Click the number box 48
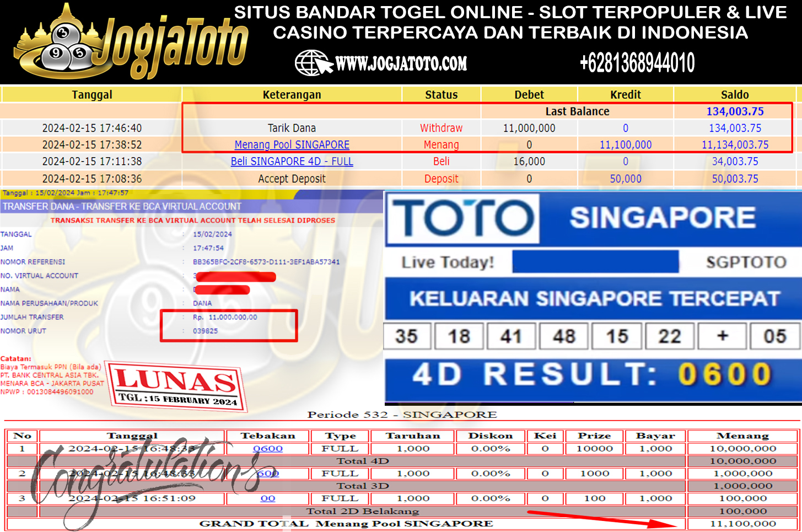 pos(564,336)
